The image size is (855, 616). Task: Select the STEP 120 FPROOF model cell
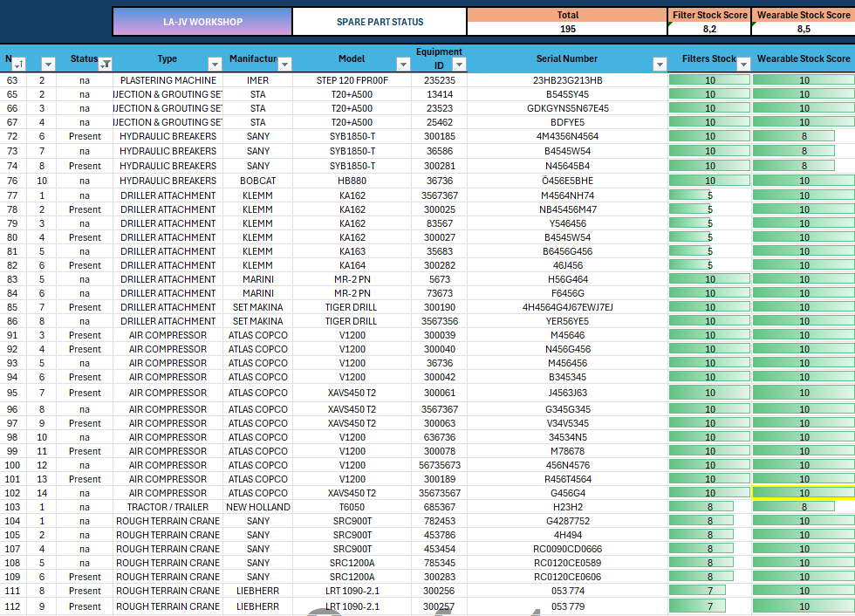[352, 80]
